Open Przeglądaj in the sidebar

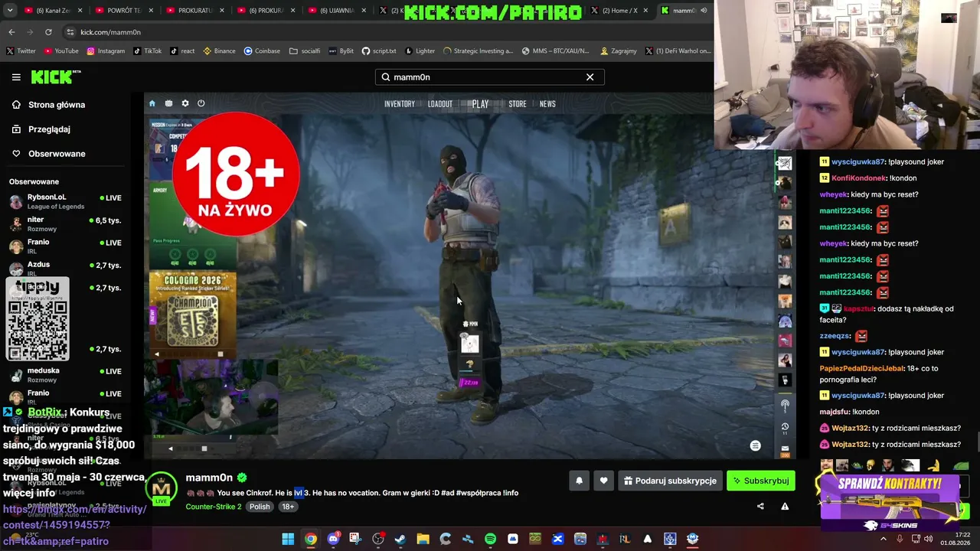[49, 129]
